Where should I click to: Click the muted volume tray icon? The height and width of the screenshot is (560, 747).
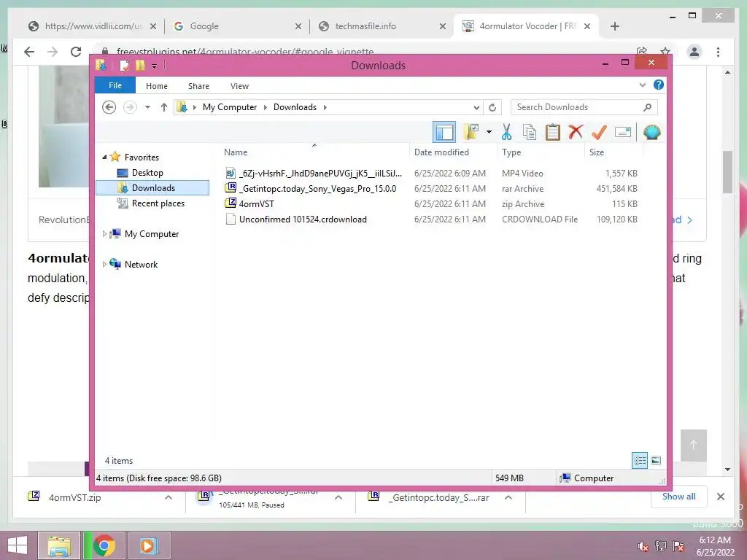[x=643, y=547]
